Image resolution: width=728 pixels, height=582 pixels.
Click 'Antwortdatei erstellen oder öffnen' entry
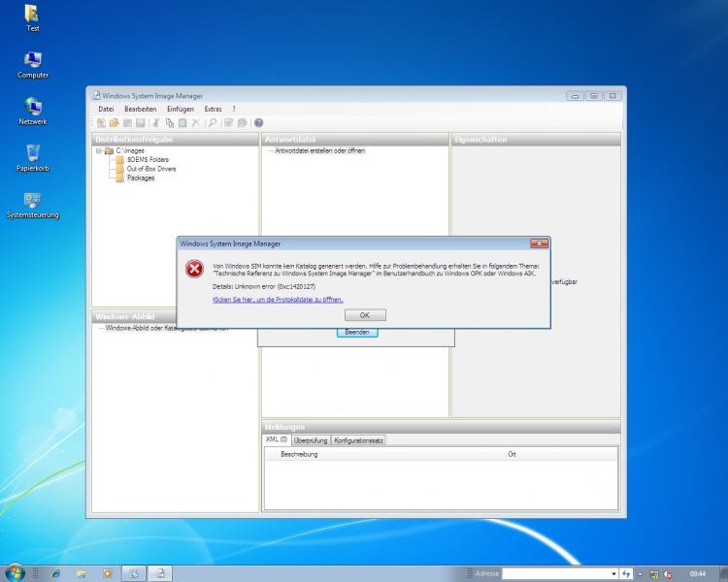[x=320, y=151]
